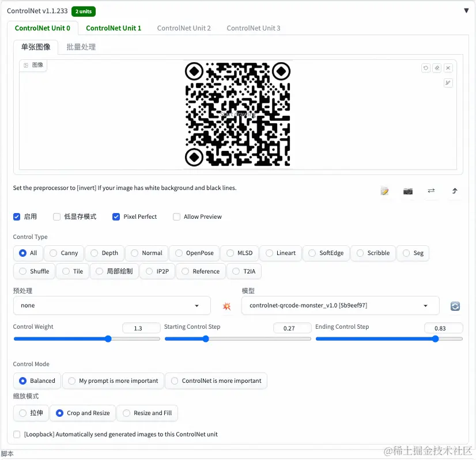
Task: Open new canvas with notepad icon
Action: click(x=384, y=191)
